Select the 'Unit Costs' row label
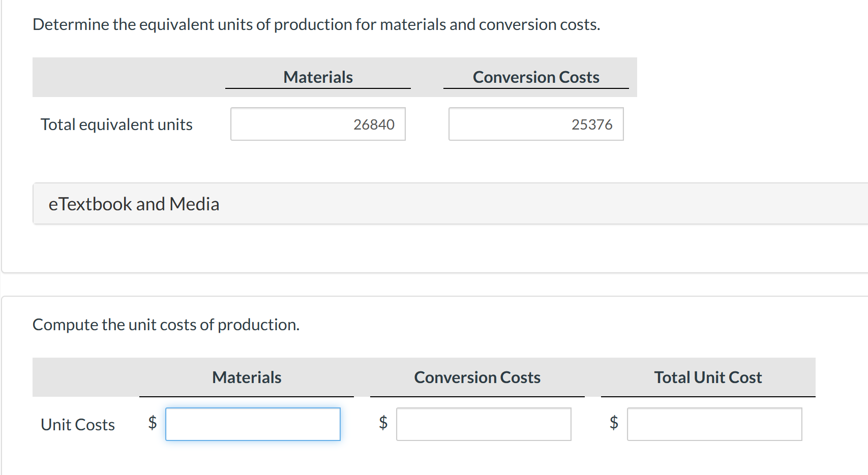The height and width of the screenshot is (475, 868). click(x=78, y=425)
